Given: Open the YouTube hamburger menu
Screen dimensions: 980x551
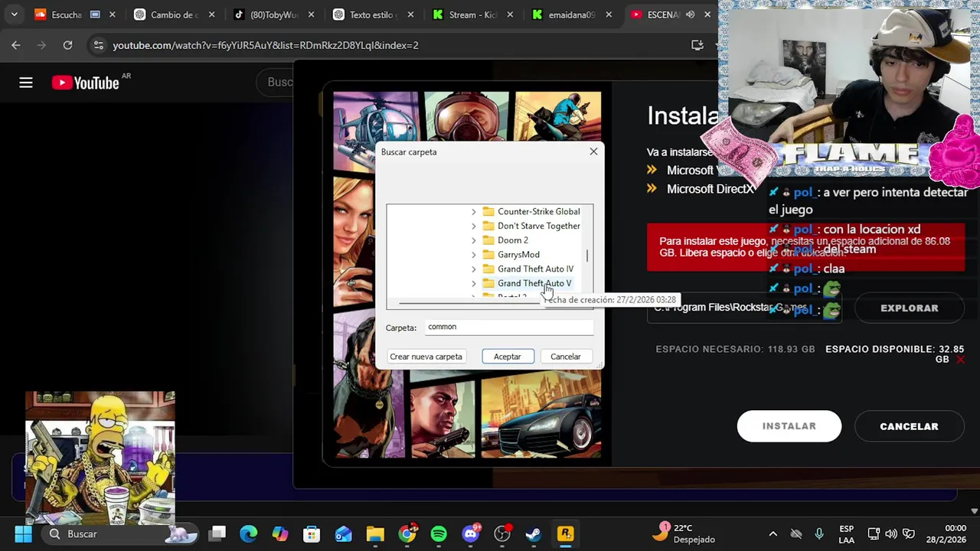Looking at the screenshot, I should [26, 83].
